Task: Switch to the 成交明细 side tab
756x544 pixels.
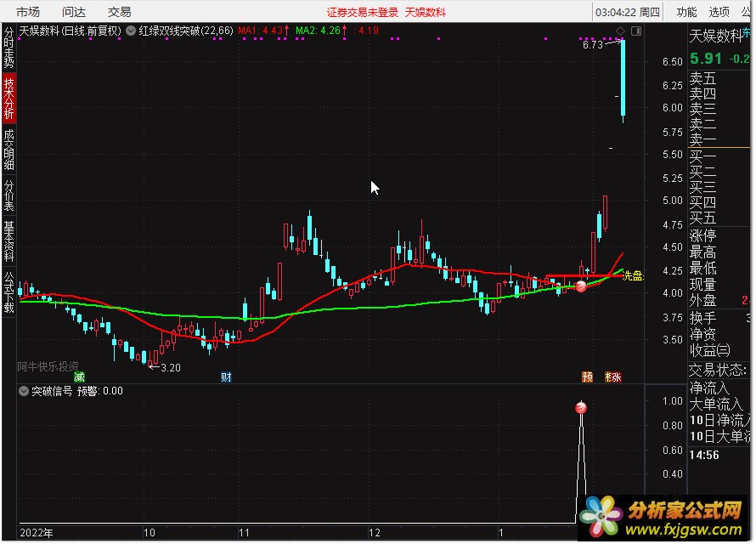Action: pyautogui.click(x=9, y=150)
